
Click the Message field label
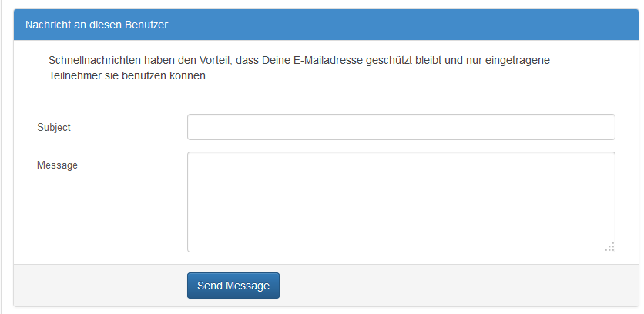click(57, 165)
